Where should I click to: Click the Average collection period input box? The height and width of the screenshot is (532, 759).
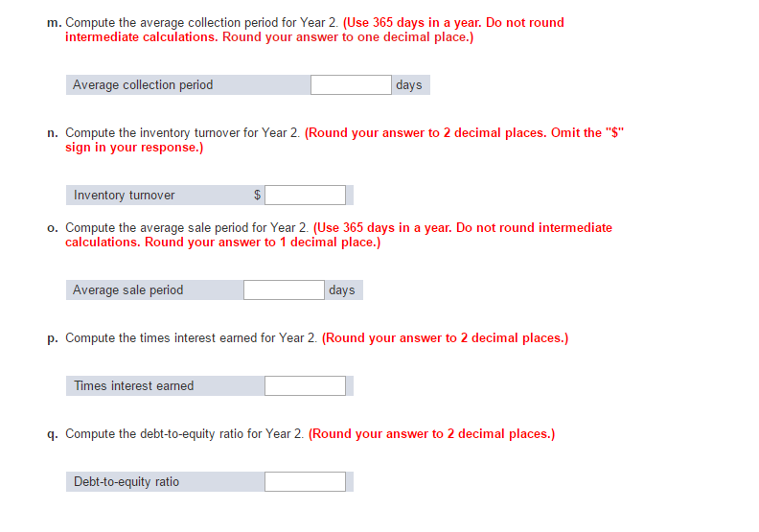(351, 85)
